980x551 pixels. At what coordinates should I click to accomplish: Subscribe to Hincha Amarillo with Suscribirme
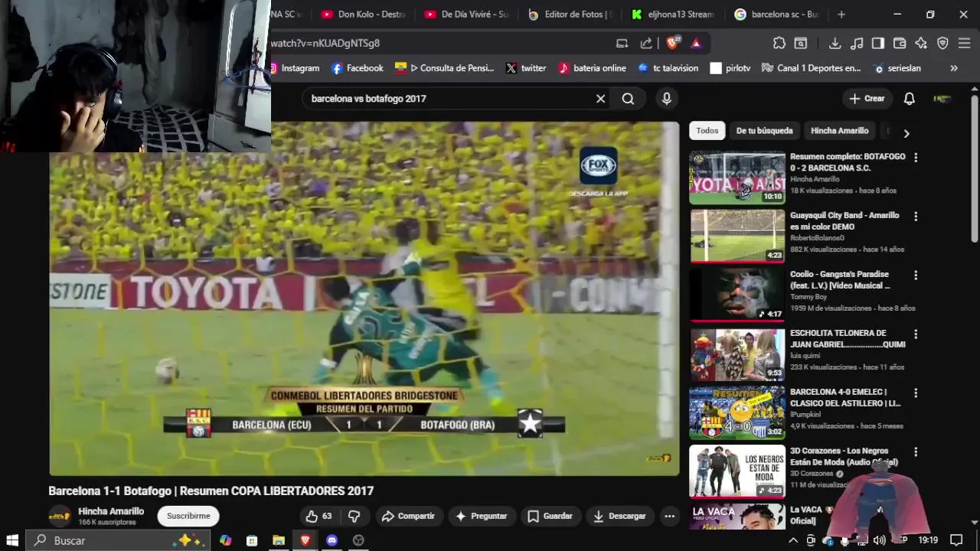(188, 516)
